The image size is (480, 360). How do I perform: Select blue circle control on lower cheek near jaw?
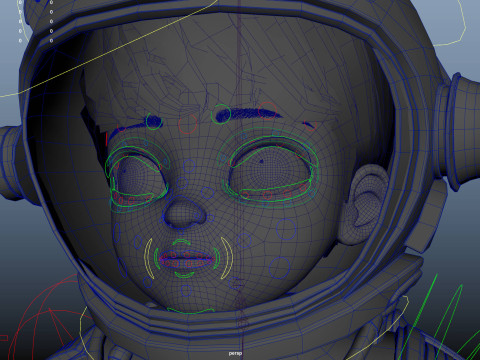click(x=279, y=268)
